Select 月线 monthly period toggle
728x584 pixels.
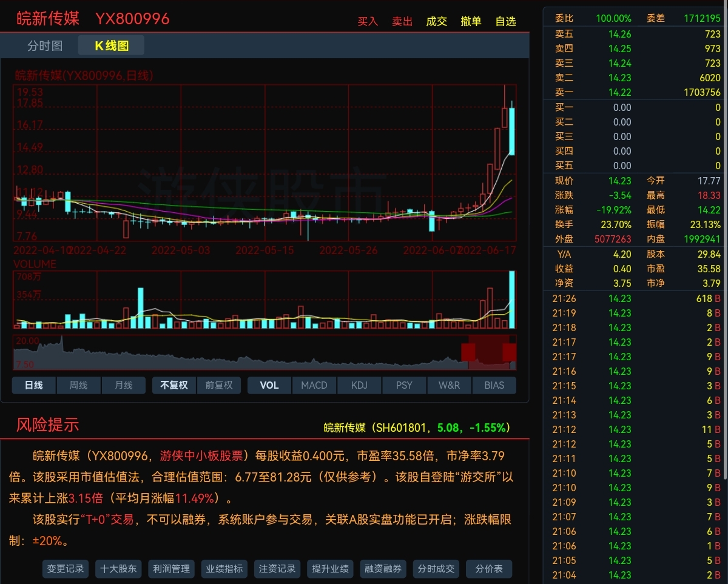124,385
